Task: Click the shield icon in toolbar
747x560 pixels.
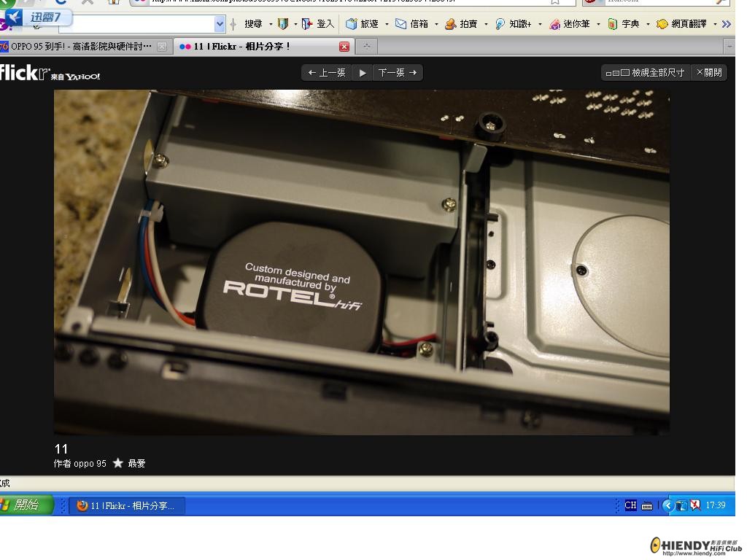Action: coord(283,24)
